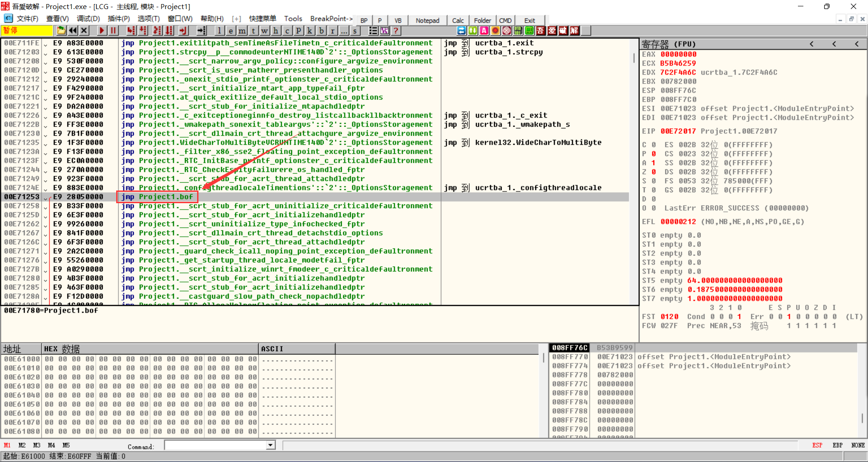Open Log window with l button

pyautogui.click(x=219, y=31)
